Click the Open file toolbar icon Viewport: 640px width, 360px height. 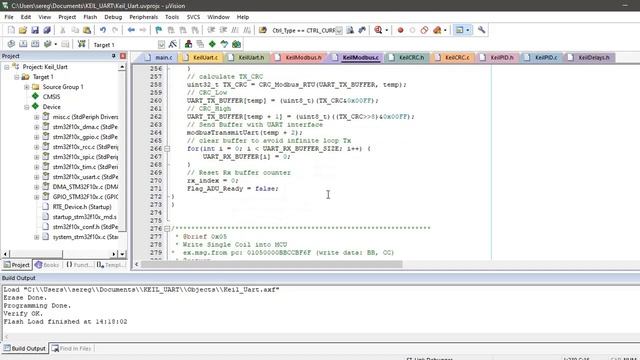coord(23,30)
